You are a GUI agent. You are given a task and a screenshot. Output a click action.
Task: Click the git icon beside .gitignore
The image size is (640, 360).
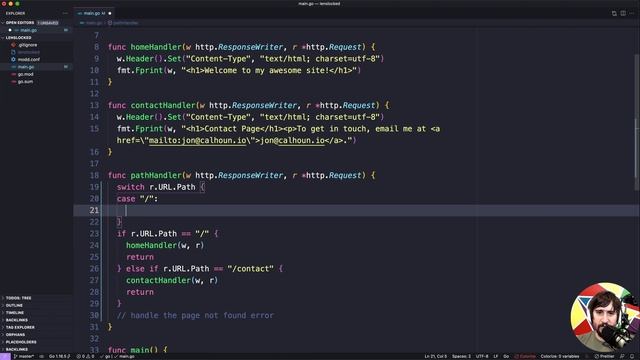pyautogui.click(x=13, y=45)
